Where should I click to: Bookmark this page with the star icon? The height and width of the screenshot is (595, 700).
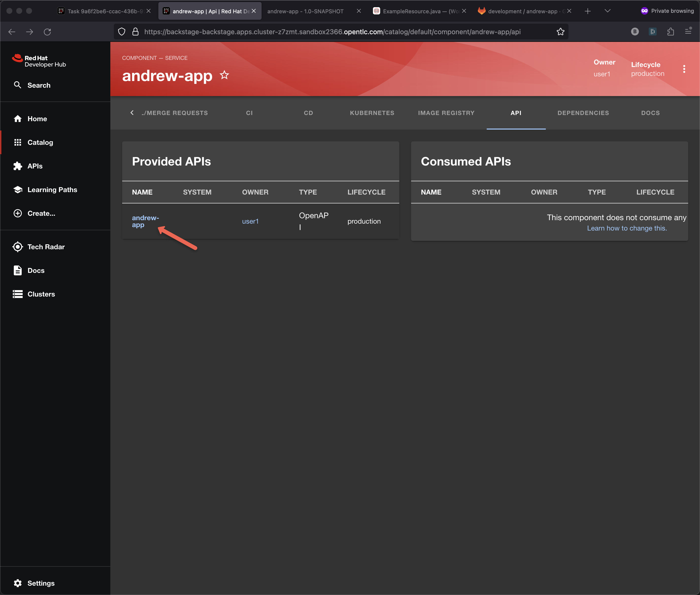(560, 32)
